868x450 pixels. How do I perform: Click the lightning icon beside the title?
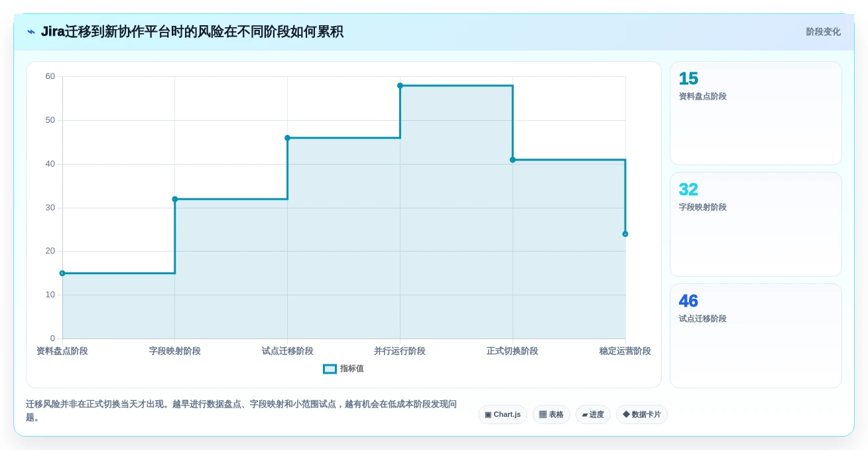[x=31, y=32]
